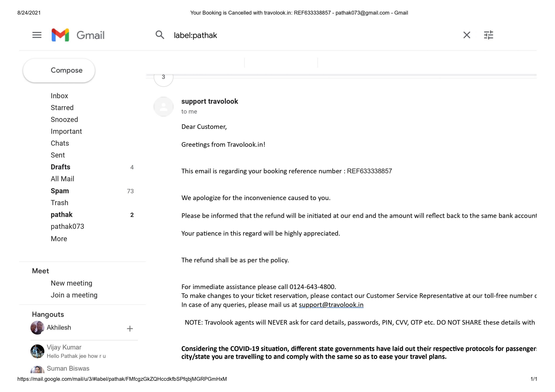Start a New meeting
The width and height of the screenshot is (555, 392).
tap(72, 283)
